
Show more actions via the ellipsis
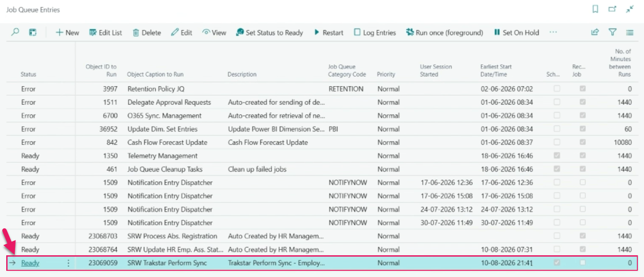(553, 32)
